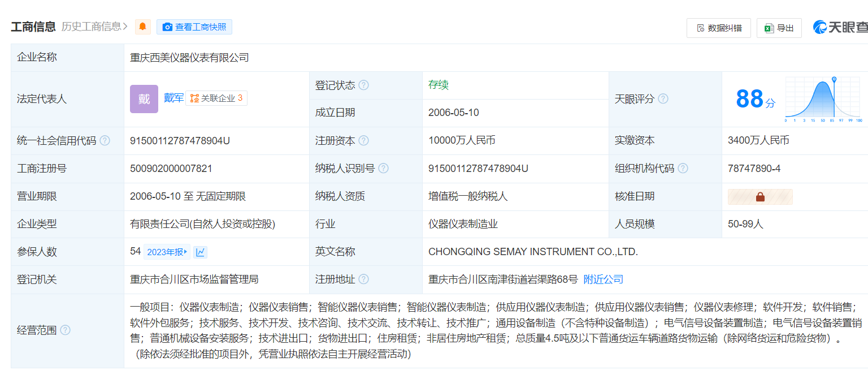The width and height of the screenshot is (868, 383).
Task: Click help icon next to 登记状态
Action: [364, 85]
